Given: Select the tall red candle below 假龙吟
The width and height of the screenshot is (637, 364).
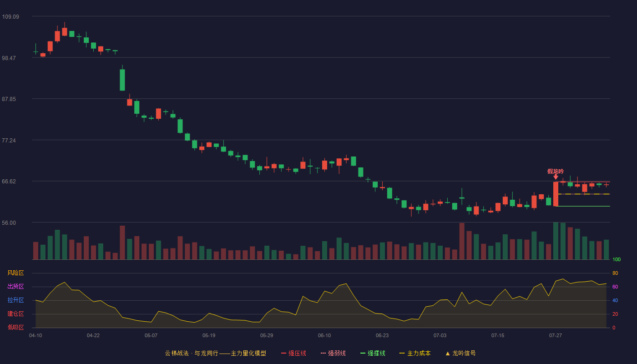Looking at the screenshot, I should 556,194.
